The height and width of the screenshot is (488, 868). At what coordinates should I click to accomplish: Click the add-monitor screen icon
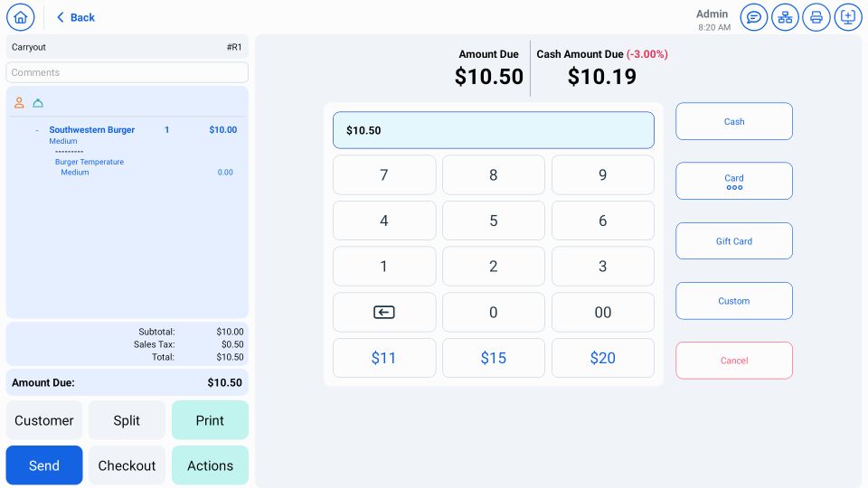848,17
